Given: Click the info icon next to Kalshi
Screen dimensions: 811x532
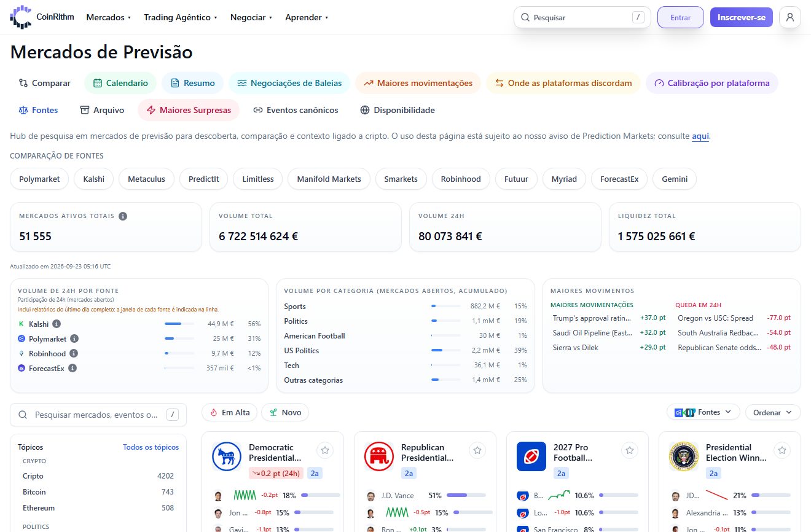Looking at the screenshot, I should [57, 324].
